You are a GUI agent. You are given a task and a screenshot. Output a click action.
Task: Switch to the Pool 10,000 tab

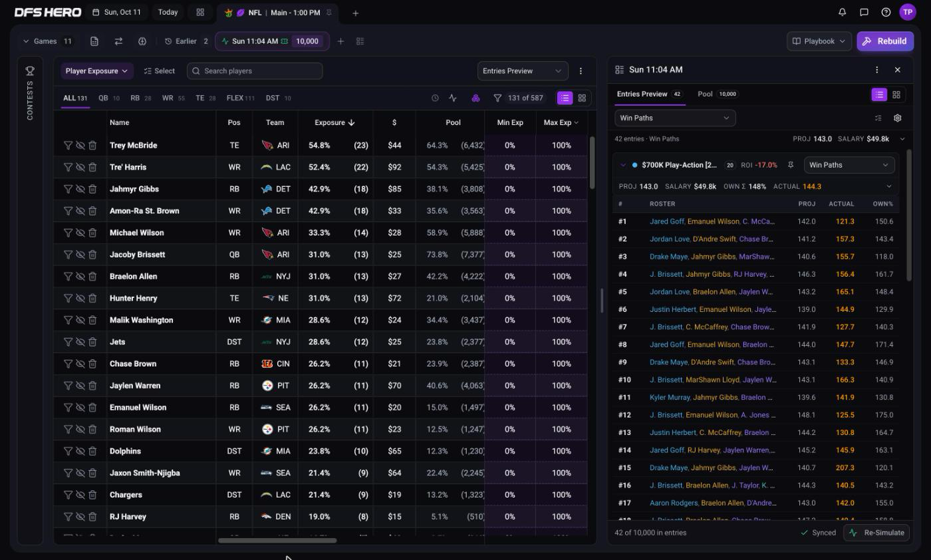(717, 94)
